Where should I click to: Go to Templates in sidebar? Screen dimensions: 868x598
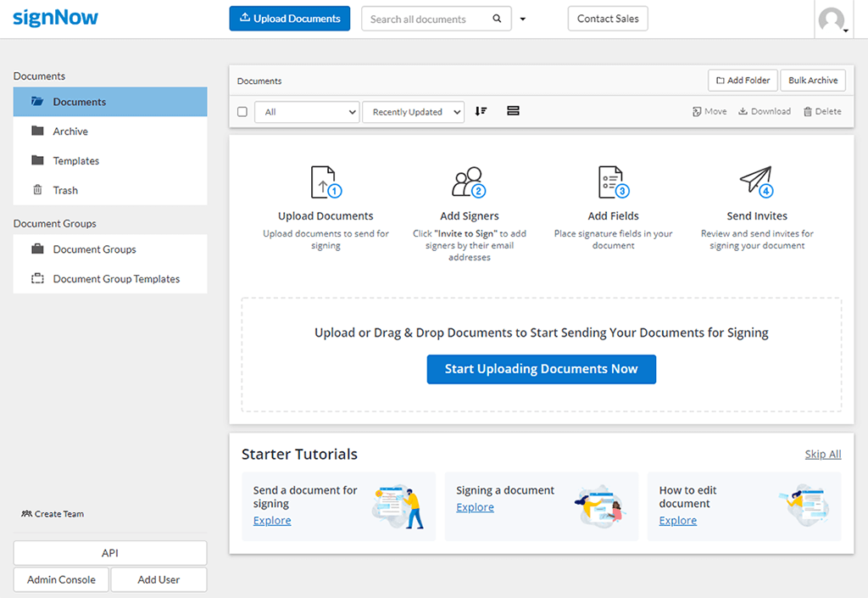click(x=75, y=161)
